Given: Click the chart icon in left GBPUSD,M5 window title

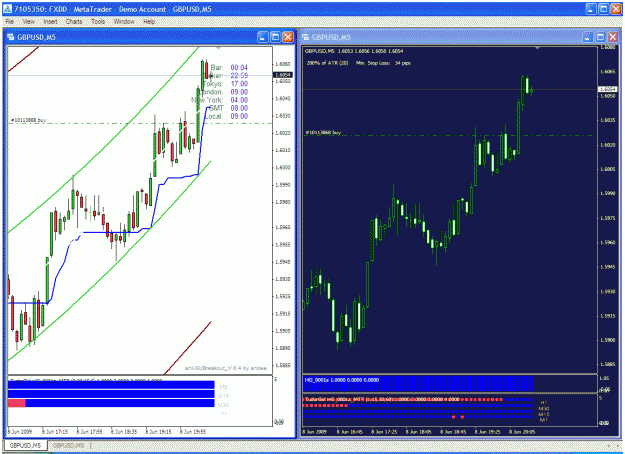Looking at the screenshot, I should click(x=11, y=37).
